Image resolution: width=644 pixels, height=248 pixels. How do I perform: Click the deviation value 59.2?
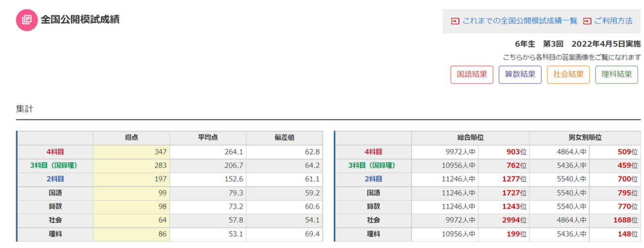(313, 192)
